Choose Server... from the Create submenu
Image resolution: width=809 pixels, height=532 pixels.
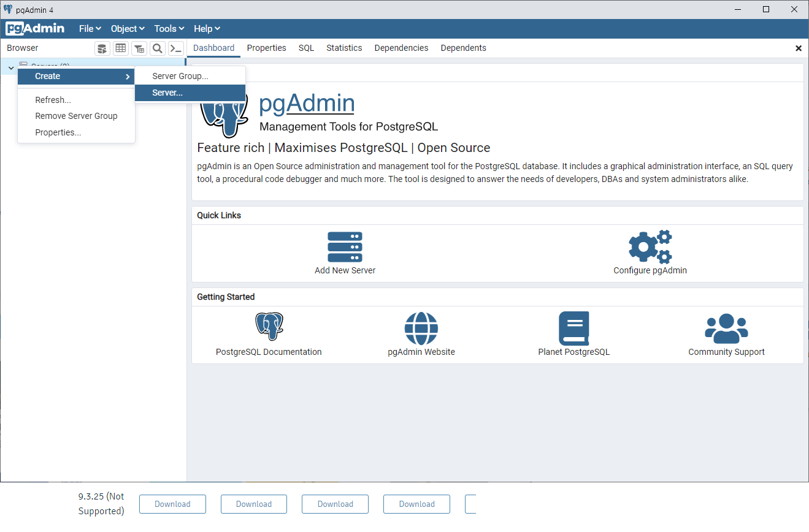pyautogui.click(x=190, y=93)
